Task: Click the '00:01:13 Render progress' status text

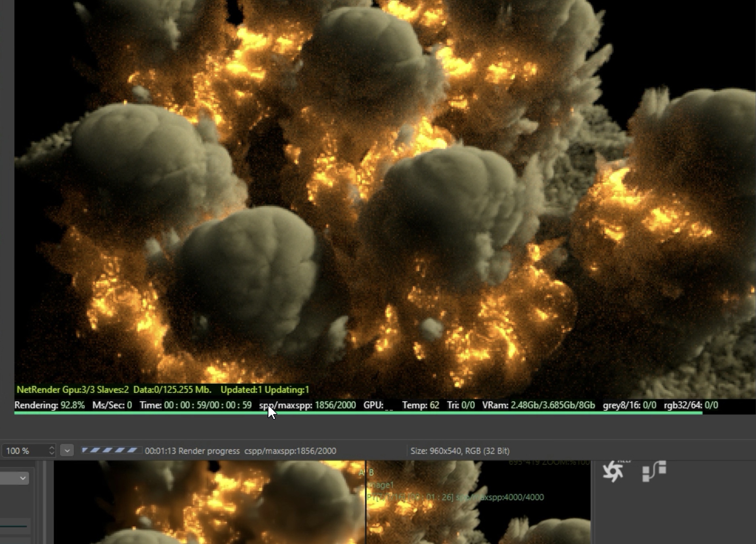Action: click(192, 451)
